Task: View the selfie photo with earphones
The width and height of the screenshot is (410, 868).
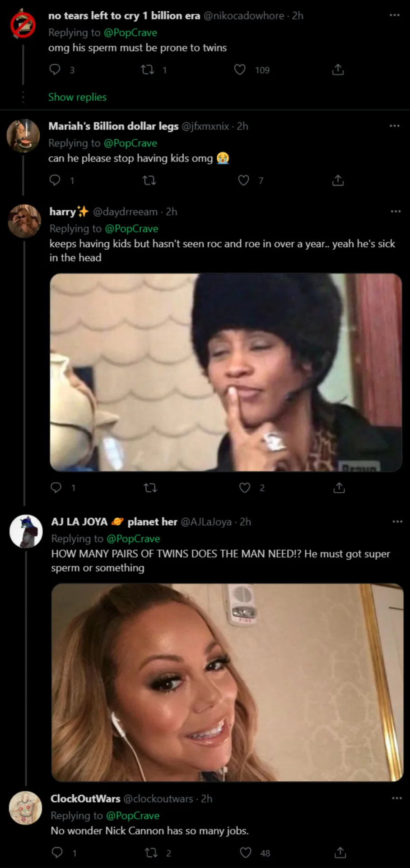Action: coord(227,682)
